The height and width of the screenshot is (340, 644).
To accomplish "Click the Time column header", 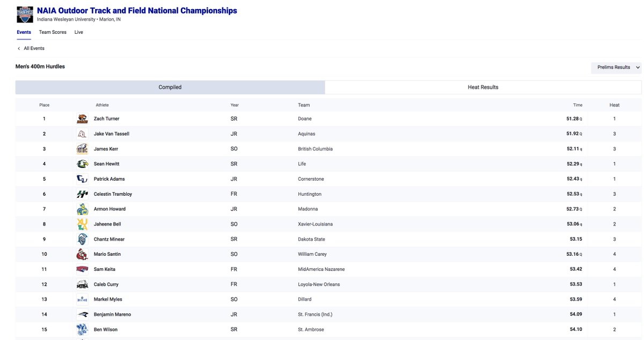I will [577, 105].
